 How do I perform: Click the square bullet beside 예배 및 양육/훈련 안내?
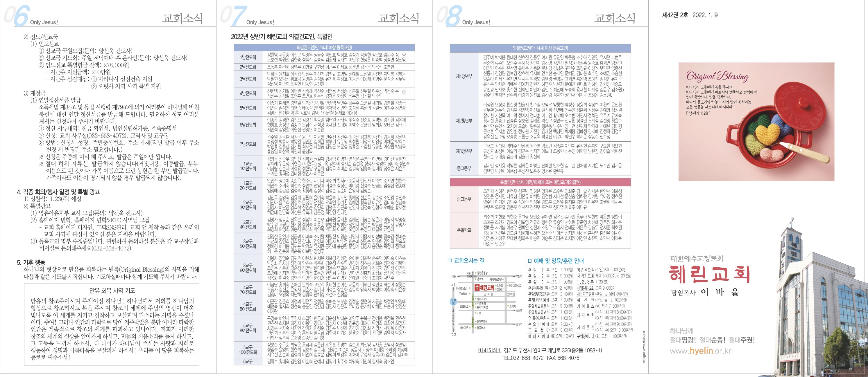tap(530, 261)
